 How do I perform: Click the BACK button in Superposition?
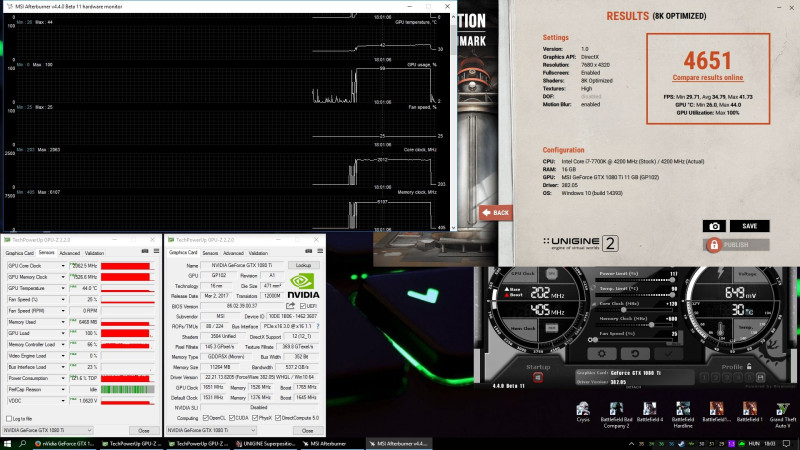[x=495, y=212]
